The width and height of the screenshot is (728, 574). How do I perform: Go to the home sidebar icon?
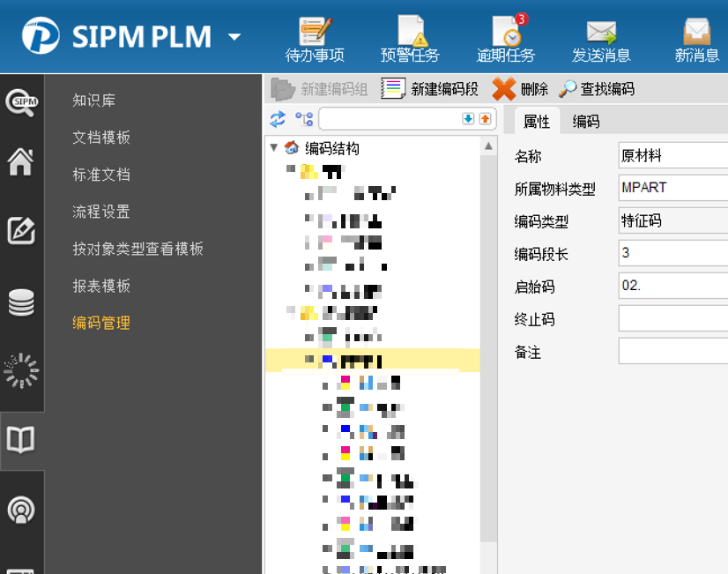[21, 161]
